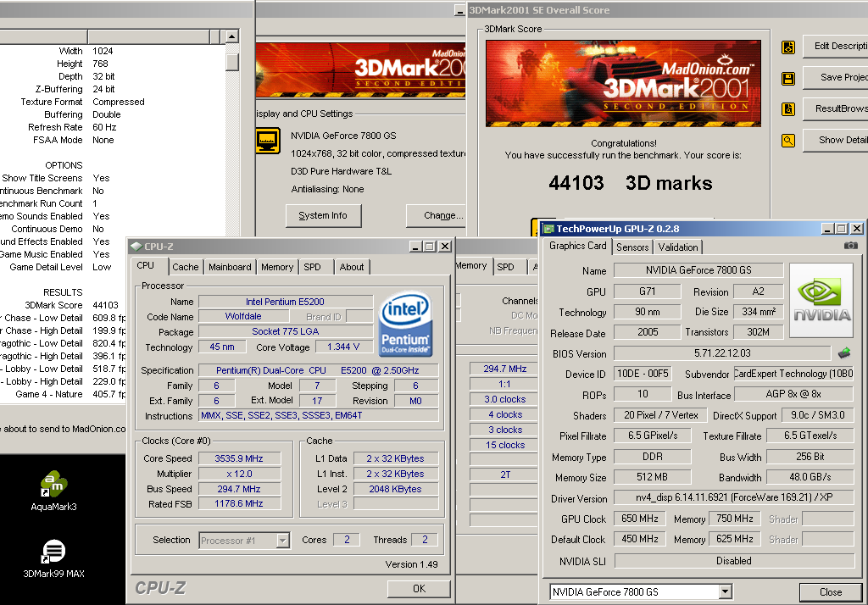Switch to the Validation tab in GPU-Z
Viewport: 868px width, 605px height.
point(677,247)
